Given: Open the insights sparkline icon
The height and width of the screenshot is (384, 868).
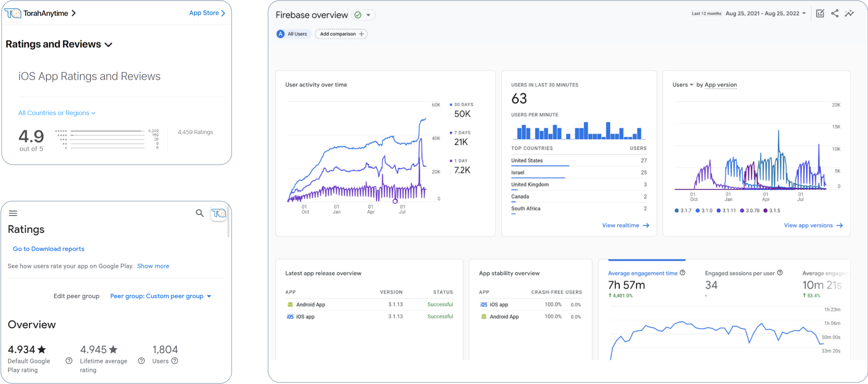Looking at the screenshot, I should (849, 14).
